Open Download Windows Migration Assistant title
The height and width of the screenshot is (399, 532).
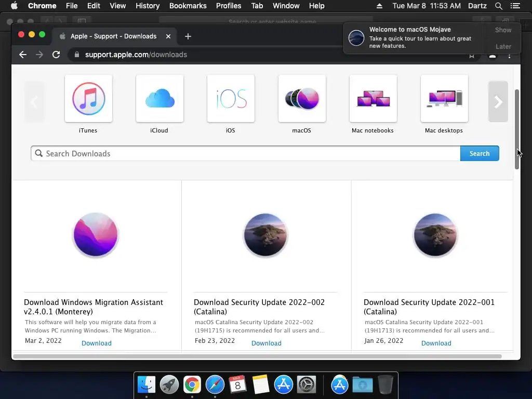[x=94, y=307]
